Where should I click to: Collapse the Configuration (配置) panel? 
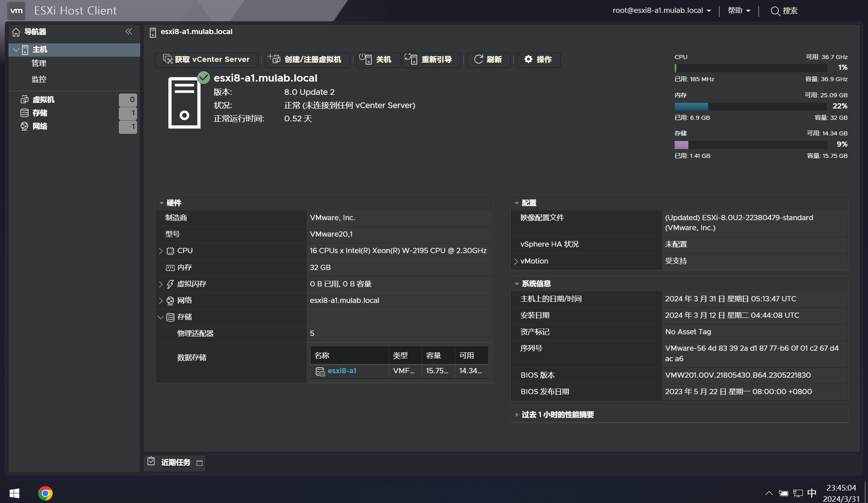pos(517,203)
